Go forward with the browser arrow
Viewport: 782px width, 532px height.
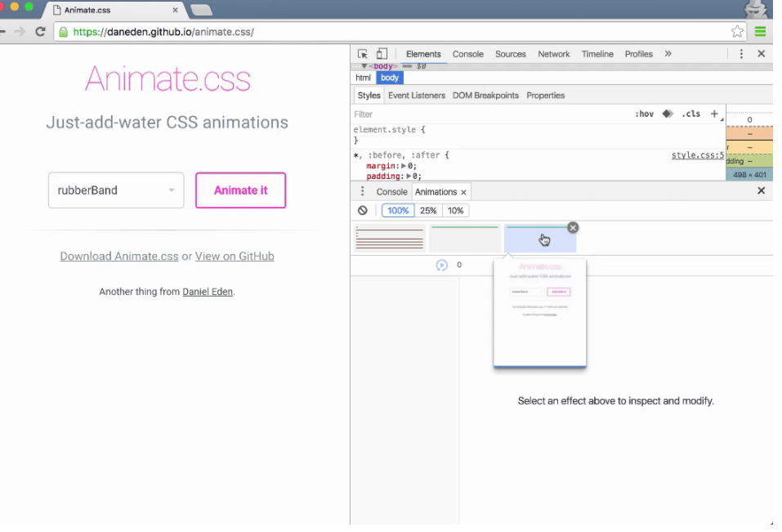tap(20, 32)
